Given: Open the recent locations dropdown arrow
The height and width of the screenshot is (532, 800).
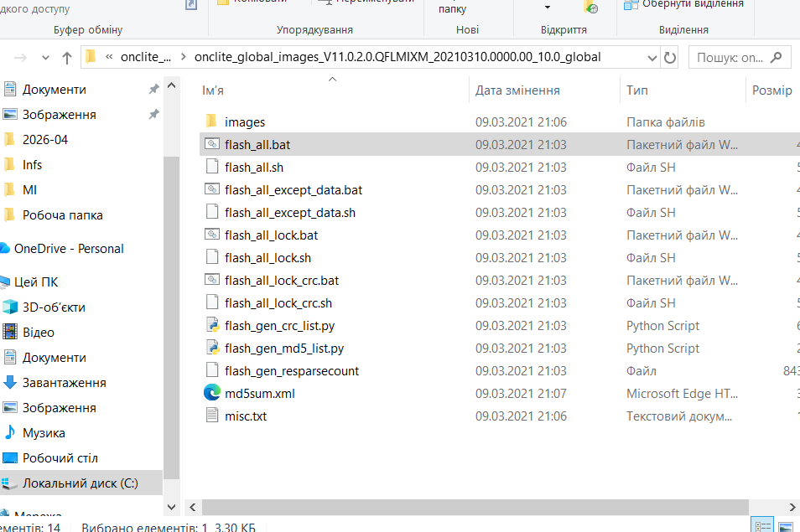Looking at the screenshot, I should (45, 58).
